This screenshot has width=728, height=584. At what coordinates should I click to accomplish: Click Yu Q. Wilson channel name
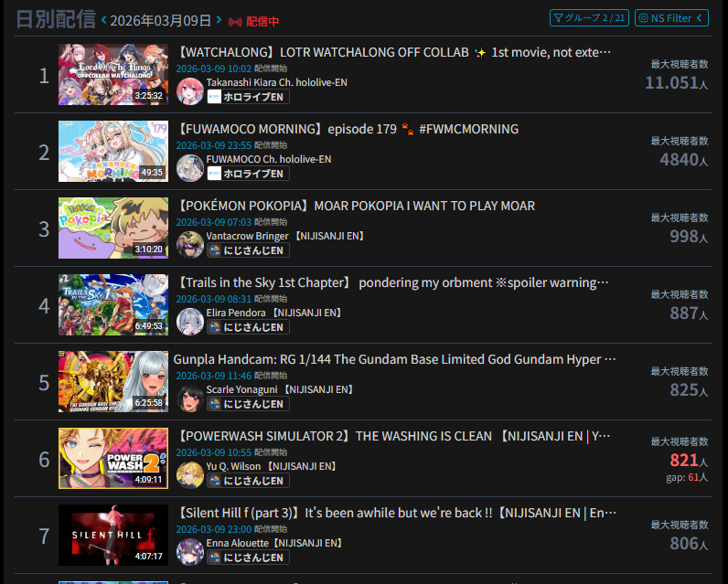[x=271, y=466]
